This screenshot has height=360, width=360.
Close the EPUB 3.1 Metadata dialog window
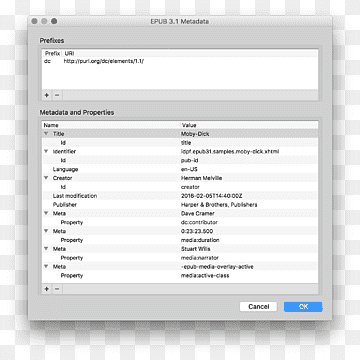click(34, 21)
